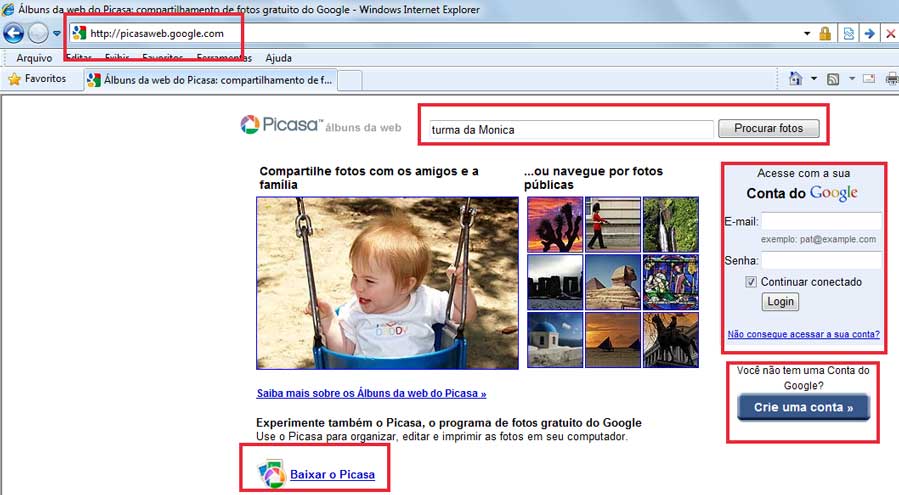This screenshot has height=495, width=899.
Task: Open the horse statue thumbnail
Action: [671, 340]
